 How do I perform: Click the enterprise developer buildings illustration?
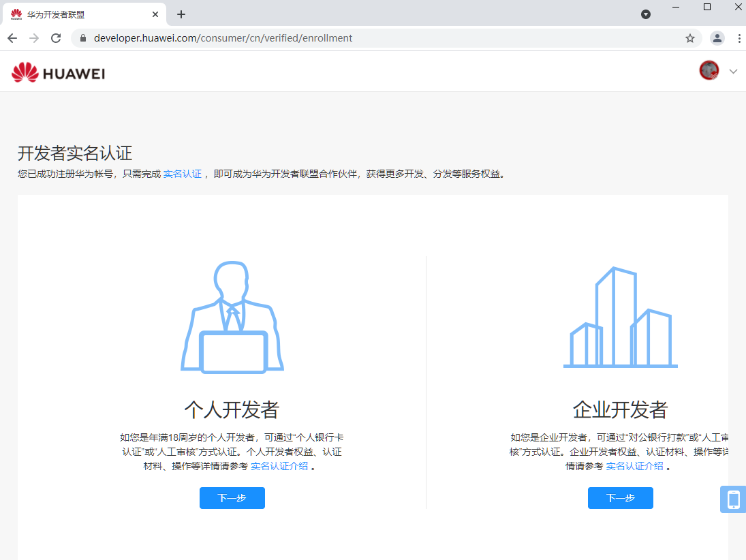tap(621, 317)
